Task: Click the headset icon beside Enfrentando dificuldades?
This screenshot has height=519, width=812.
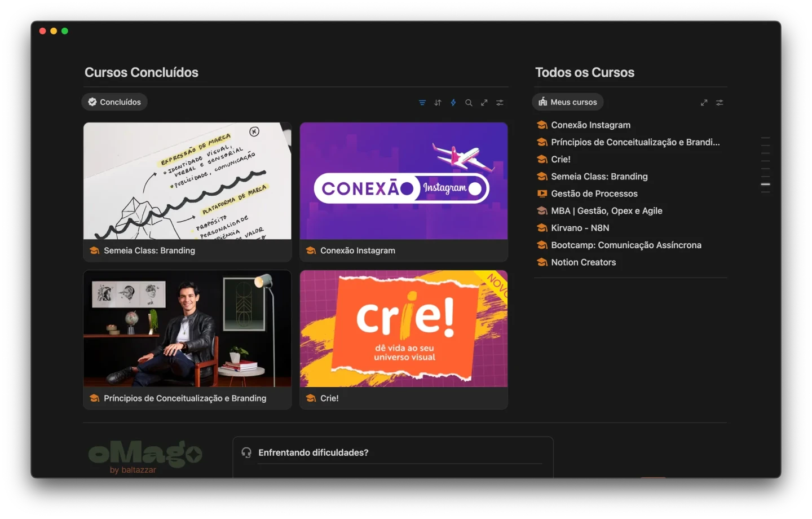Action: (246, 452)
